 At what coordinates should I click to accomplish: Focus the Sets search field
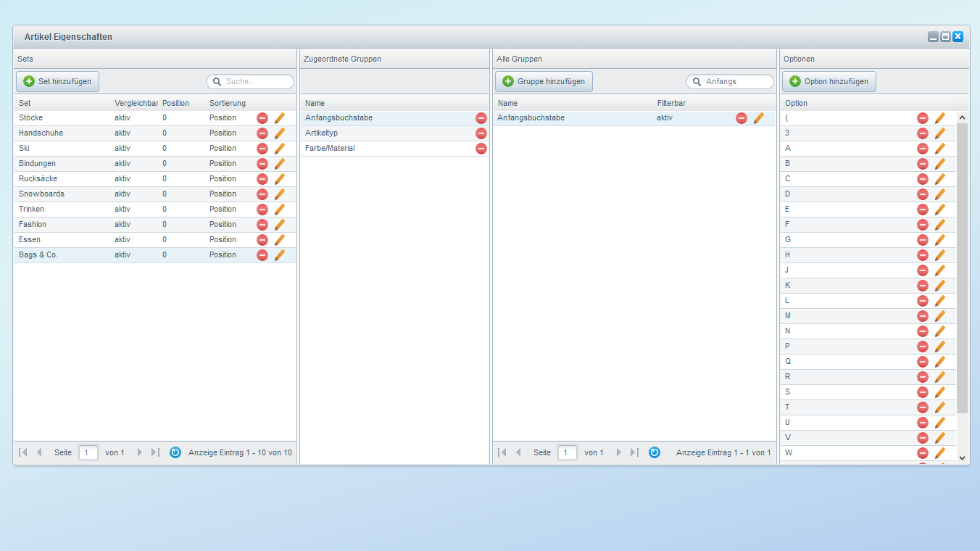pos(250,82)
